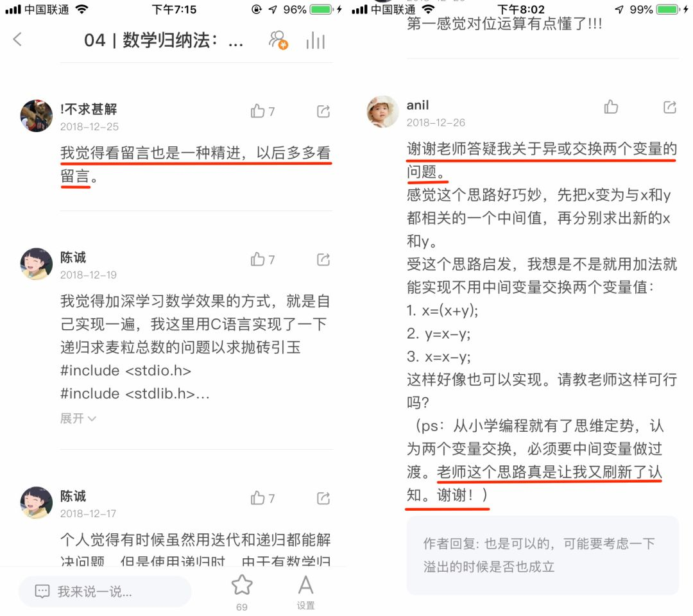Screen dimensions: 693x616
Task: Expand the collapsed comment with 展开
Action: click(x=78, y=418)
